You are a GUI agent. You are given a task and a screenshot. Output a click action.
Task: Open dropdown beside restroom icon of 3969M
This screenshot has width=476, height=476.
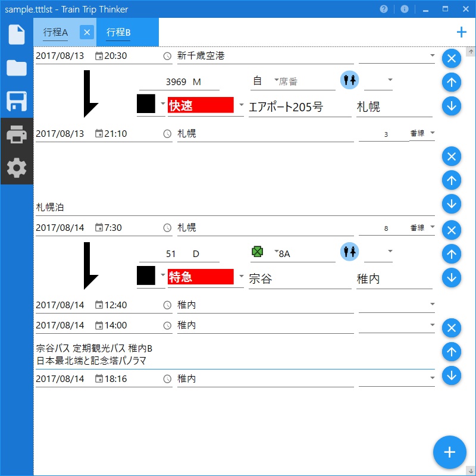390,80
